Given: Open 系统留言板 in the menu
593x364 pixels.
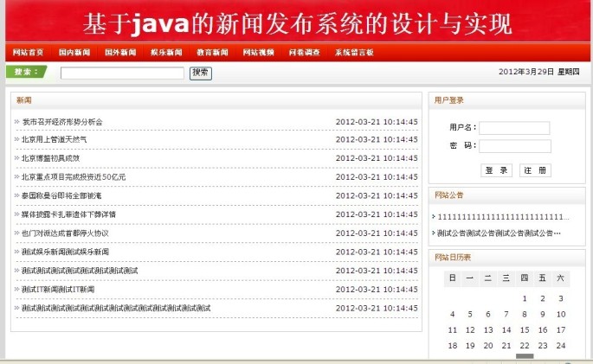Looking at the screenshot, I should tap(354, 53).
